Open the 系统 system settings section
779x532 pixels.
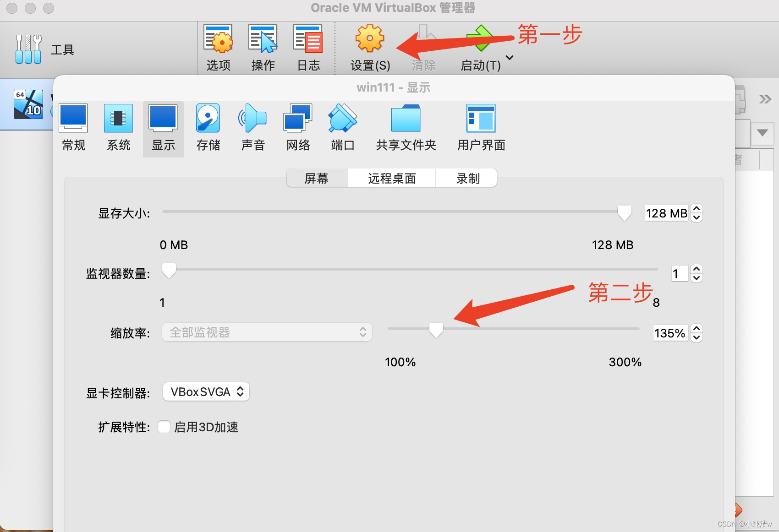click(x=119, y=128)
